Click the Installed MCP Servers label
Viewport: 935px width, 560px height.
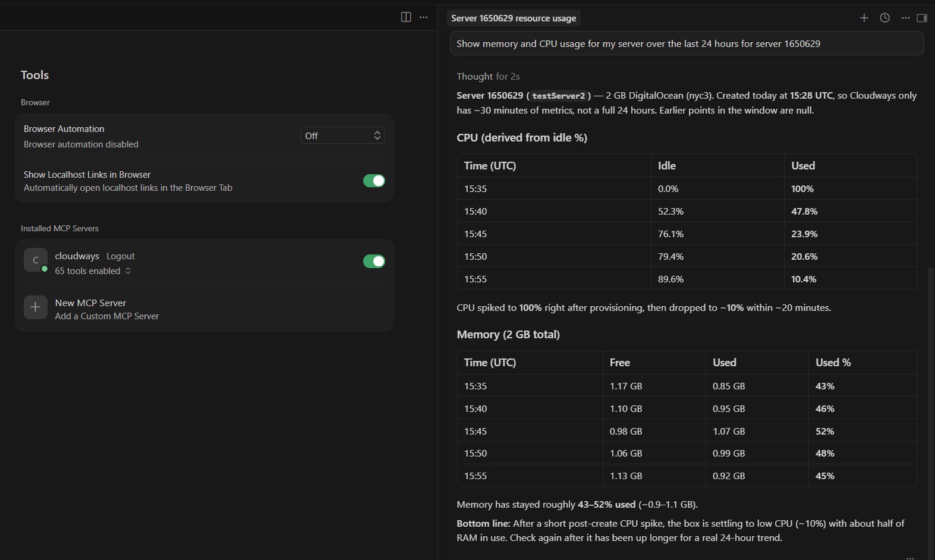point(59,228)
